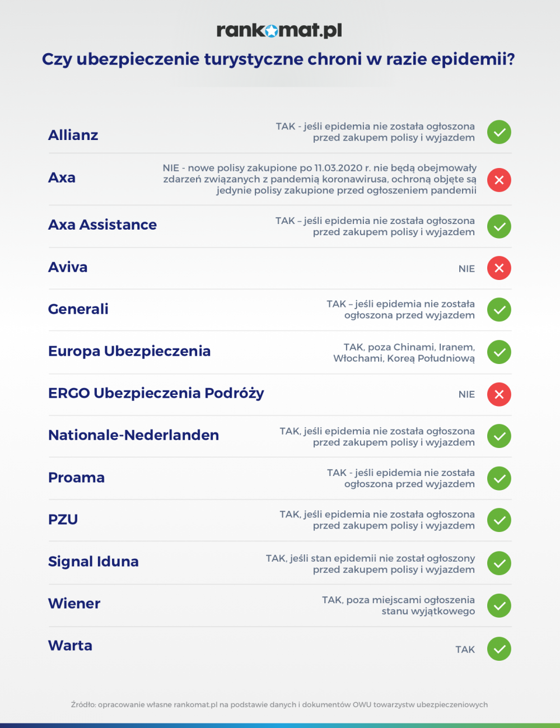Click the green check for Europa Ubezpieczenia

pyautogui.click(x=499, y=352)
